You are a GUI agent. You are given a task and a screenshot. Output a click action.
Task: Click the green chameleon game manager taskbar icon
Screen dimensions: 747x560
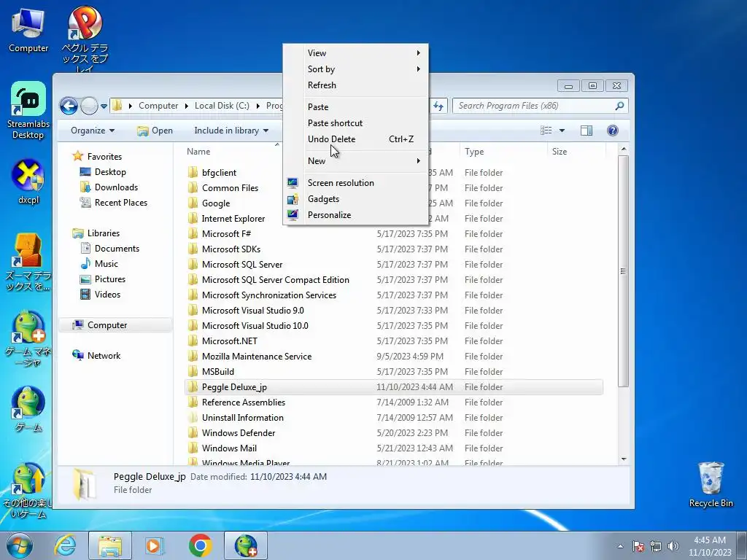pyautogui.click(x=246, y=545)
